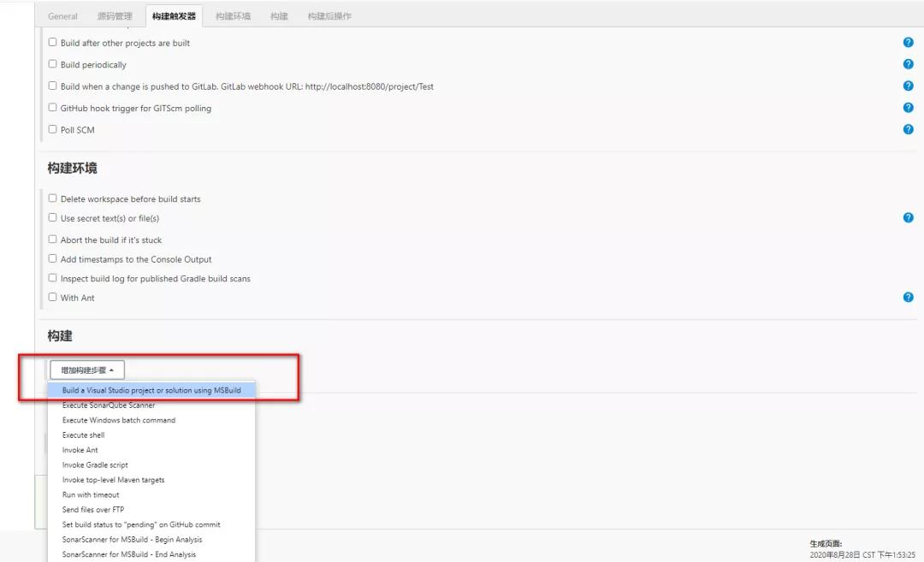Enable Add timestamps to the Console Output
Screen dimensions: 924x562
(x=53, y=259)
